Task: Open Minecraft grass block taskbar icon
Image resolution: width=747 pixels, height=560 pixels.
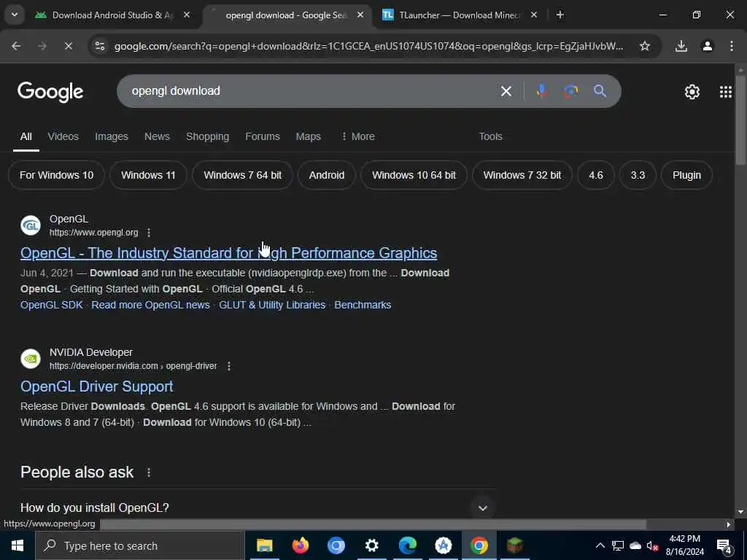Action: point(514,545)
